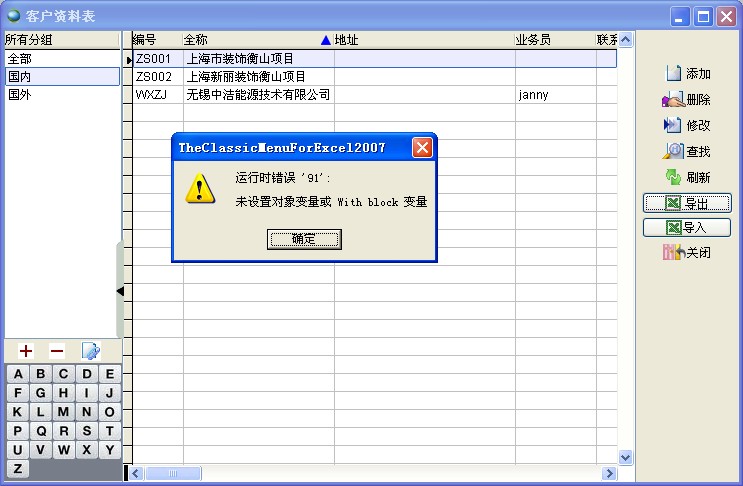This screenshot has width=743, height=486.
Task: Close the TheClassicMenuForExcel2007 error dialog
Action: click(423, 148)
